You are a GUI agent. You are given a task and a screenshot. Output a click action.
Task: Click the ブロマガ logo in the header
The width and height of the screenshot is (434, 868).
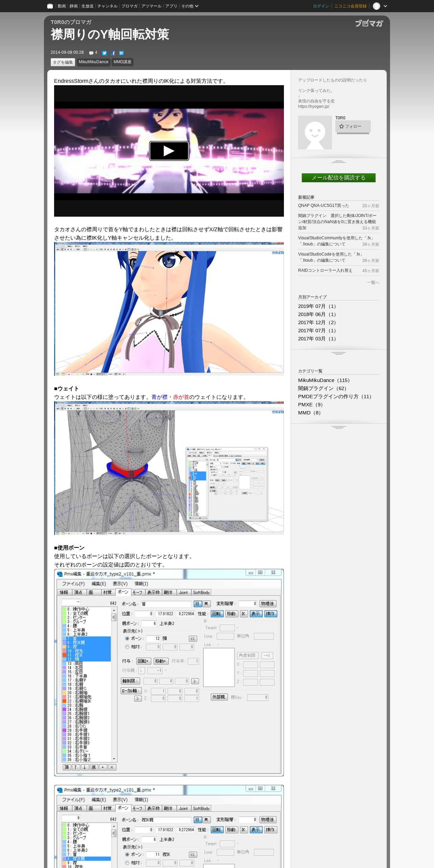pos(369,23)
